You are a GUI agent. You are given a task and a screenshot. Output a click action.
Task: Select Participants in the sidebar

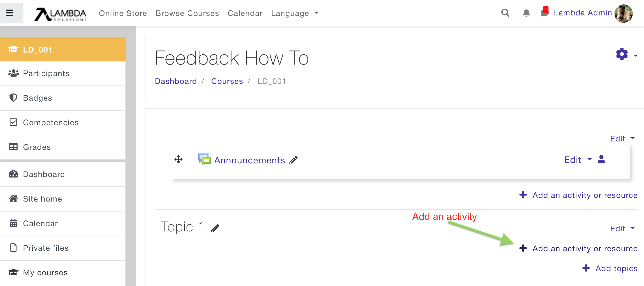coord(46,73)
